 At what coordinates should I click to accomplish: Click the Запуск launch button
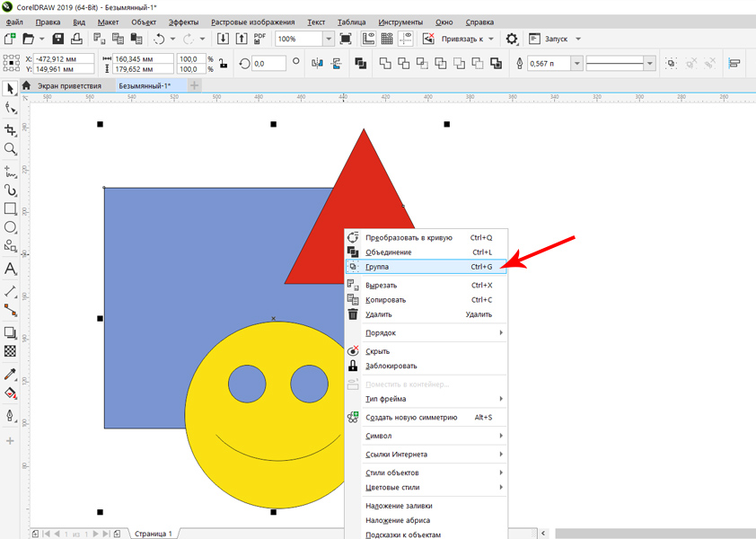(555, 40)
